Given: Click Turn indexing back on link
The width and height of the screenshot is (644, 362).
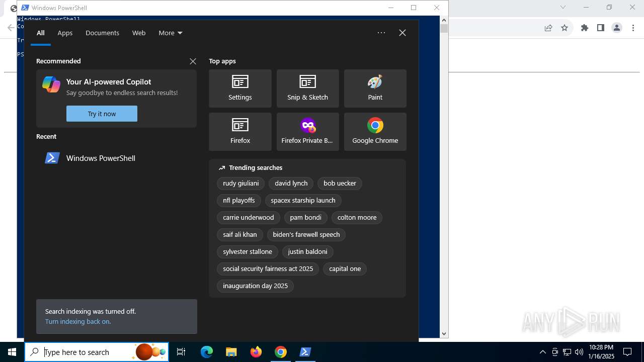Looking at the screenshot, I should [x=78, y=321].
